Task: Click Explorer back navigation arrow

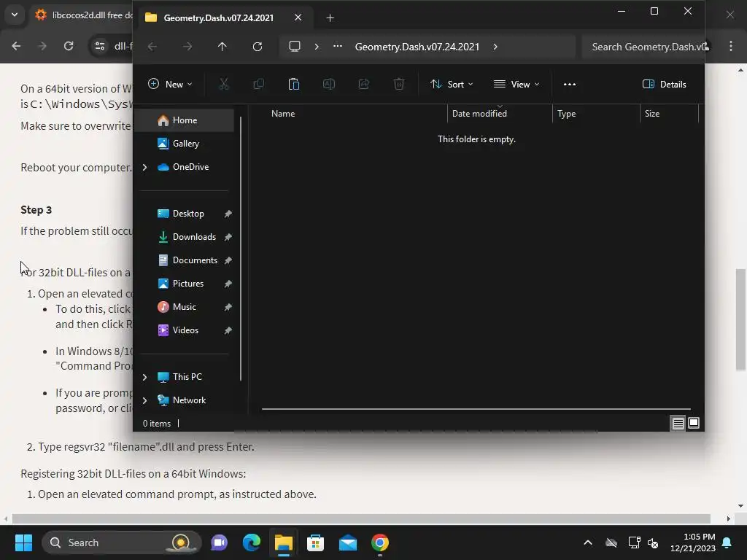Action: tap(152, 46)
